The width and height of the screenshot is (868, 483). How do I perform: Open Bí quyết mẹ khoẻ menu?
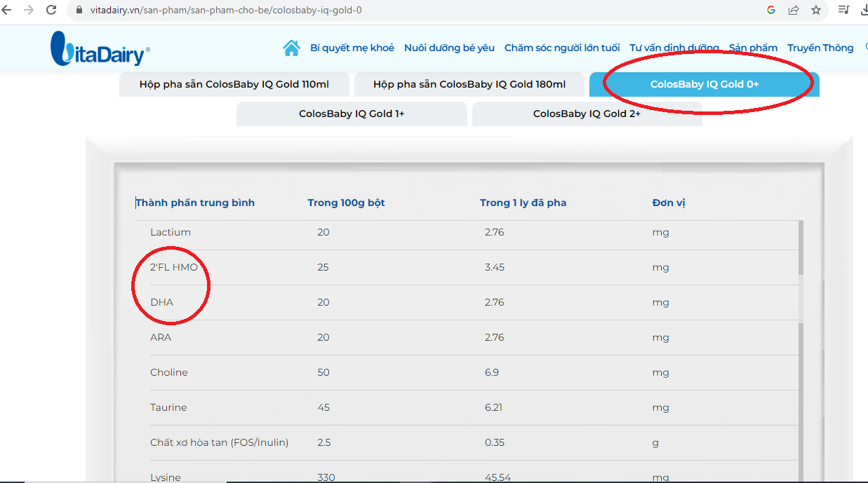pyautogui.click(x=352, y=48)
